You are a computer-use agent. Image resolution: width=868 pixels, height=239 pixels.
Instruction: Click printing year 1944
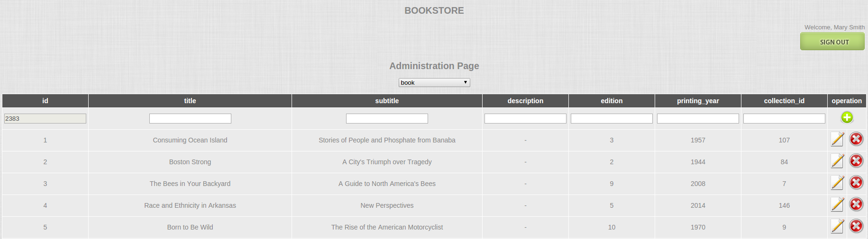[x=698, y=162]
